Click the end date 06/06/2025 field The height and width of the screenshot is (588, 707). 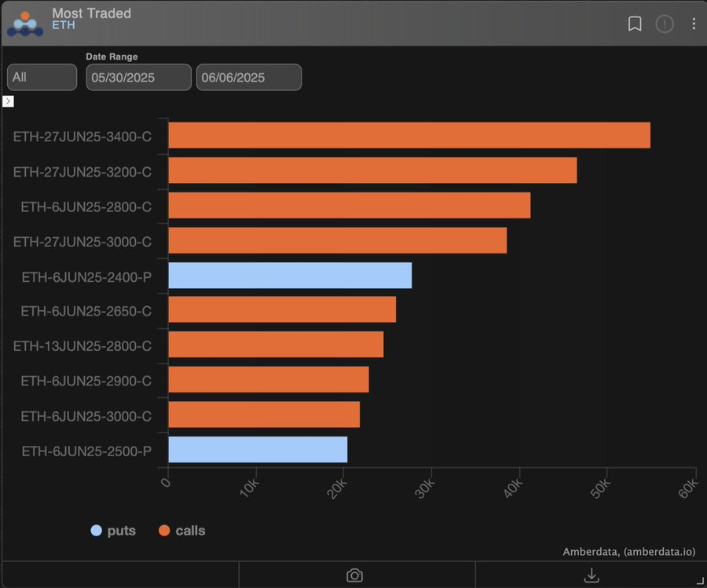(x=248, y=77)
